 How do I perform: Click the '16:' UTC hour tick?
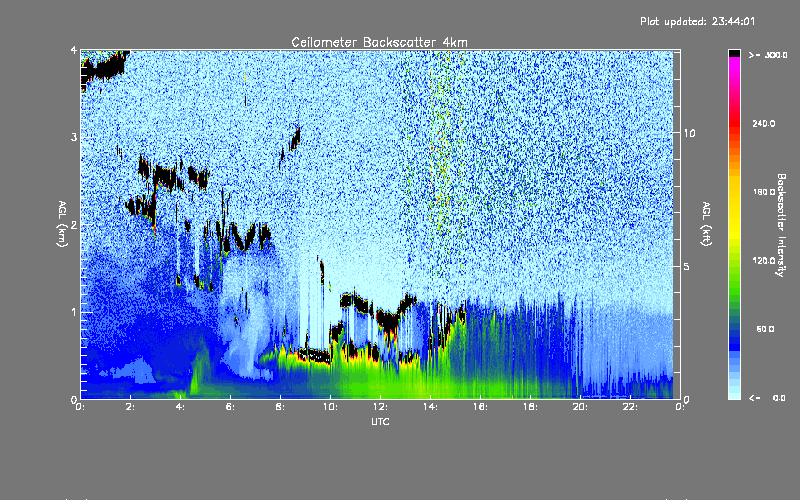[x=480, y=407]
